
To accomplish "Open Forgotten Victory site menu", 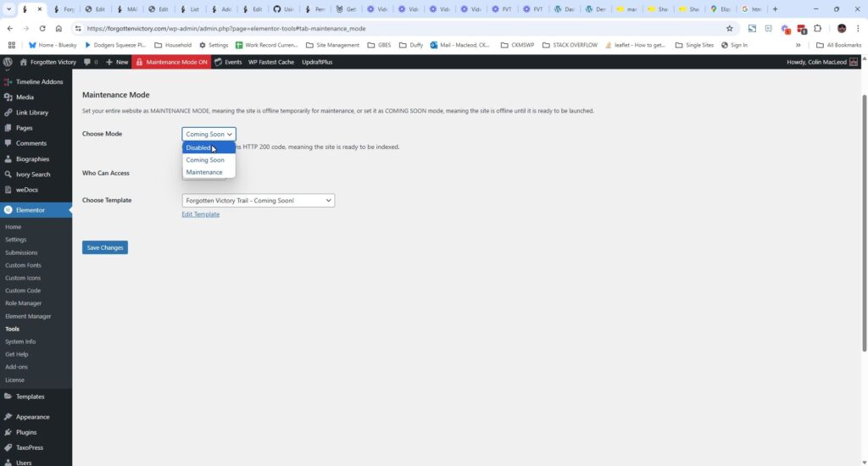I will [47, 62].
